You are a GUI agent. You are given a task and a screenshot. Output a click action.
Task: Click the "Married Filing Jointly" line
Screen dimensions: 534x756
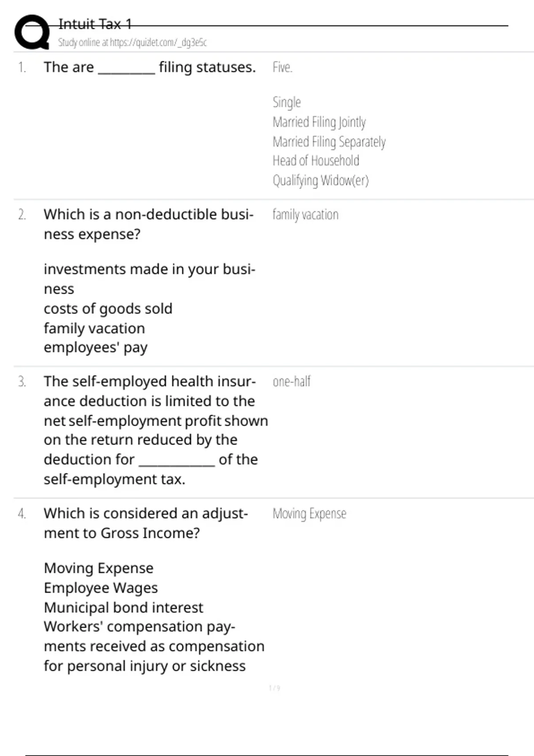coord(319,122)
